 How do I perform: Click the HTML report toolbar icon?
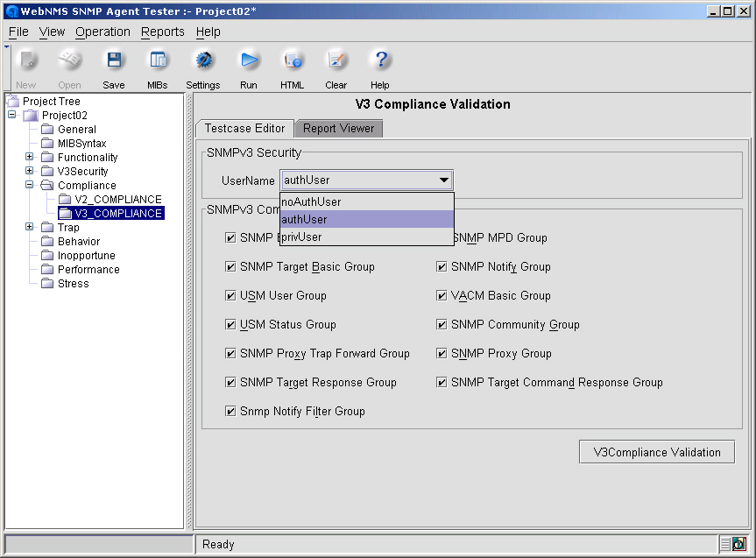point(293,60)
